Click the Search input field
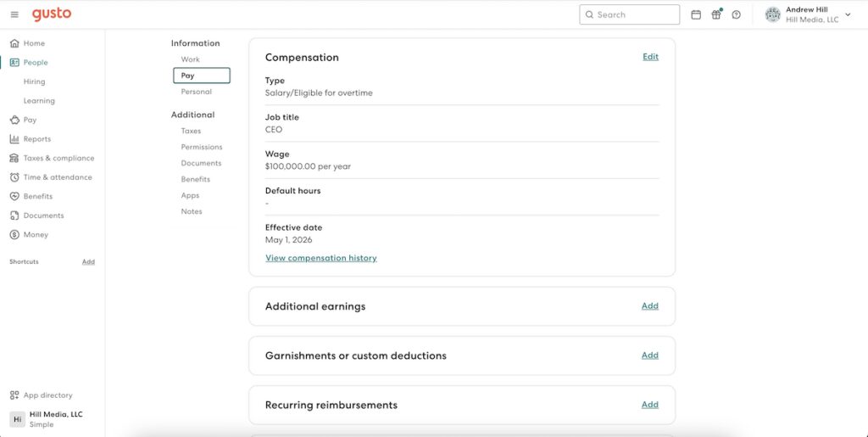The height and width of the screenshot is (437, 868). pyautogui.click(x=630, y=15)
